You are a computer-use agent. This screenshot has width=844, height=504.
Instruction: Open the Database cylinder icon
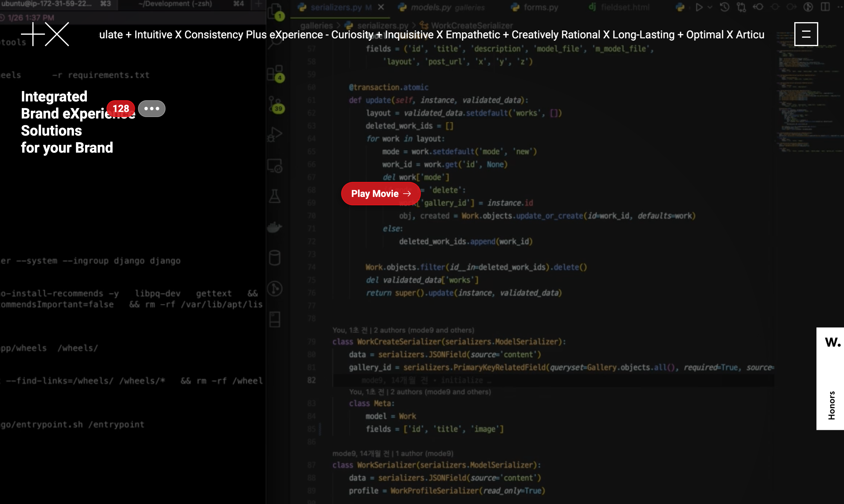click(x=275, y=258)
